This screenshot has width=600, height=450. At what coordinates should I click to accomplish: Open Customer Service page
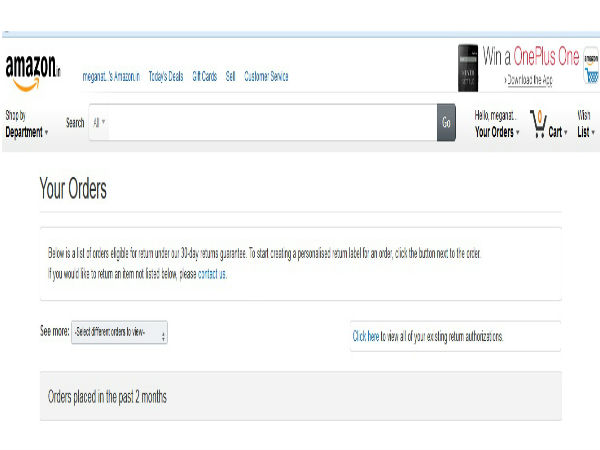pyautogui.click(x=266, y=77)
